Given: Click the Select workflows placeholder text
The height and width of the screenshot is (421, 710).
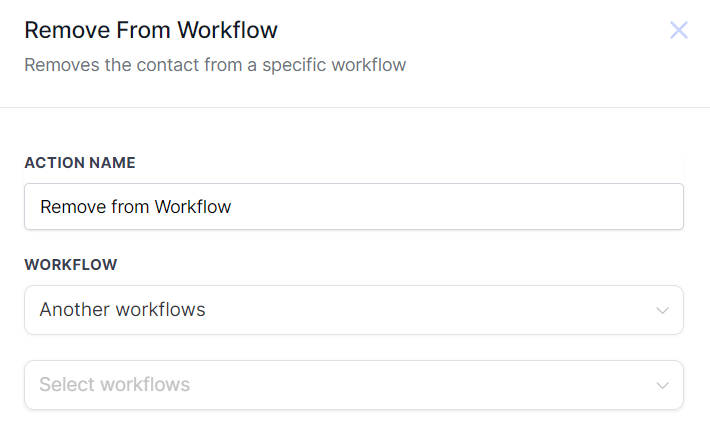Looking at the screenshot, I should [x=114, y=385].
